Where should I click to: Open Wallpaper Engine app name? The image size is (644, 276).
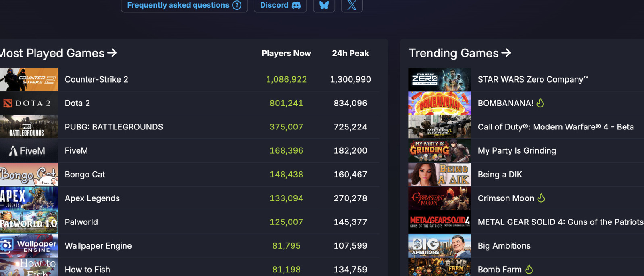point(98,246)
